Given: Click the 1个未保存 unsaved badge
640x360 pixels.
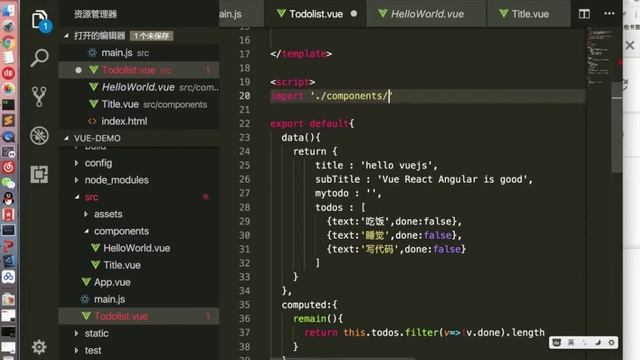Looking at the screenshot, I should pyautogui.click(x=151, y=36).
